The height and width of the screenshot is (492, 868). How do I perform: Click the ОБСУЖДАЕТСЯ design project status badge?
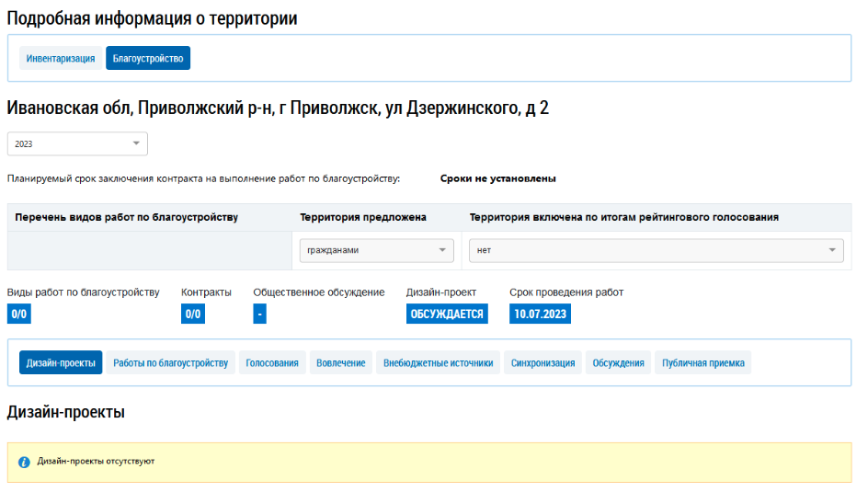pos(447,315)
